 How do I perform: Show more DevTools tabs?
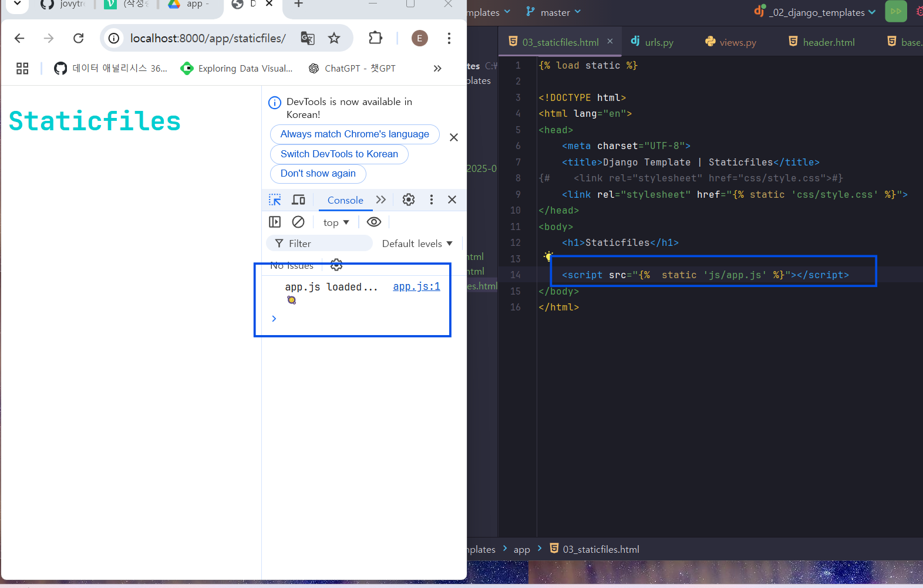(381, 200)
